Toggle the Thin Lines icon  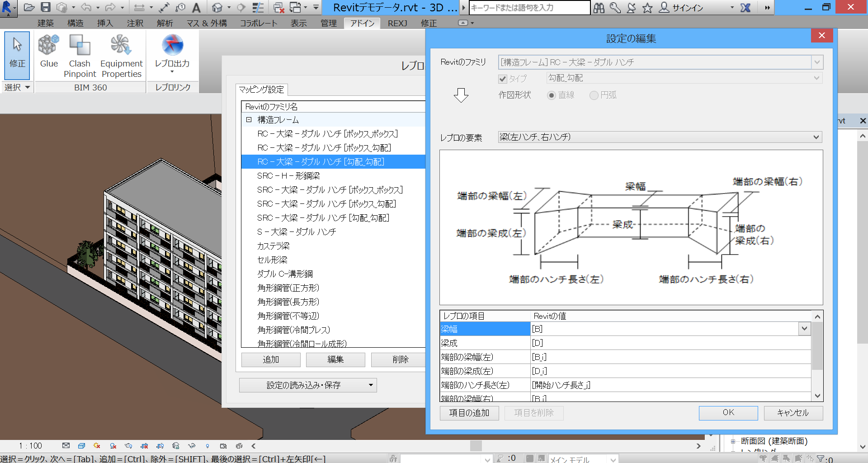click(258, 7)
